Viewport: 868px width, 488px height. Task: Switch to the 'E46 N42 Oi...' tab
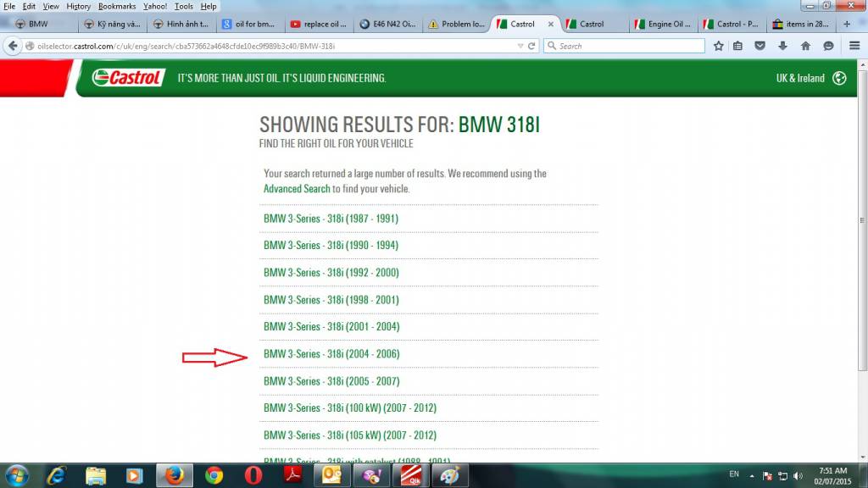[388, 24]
